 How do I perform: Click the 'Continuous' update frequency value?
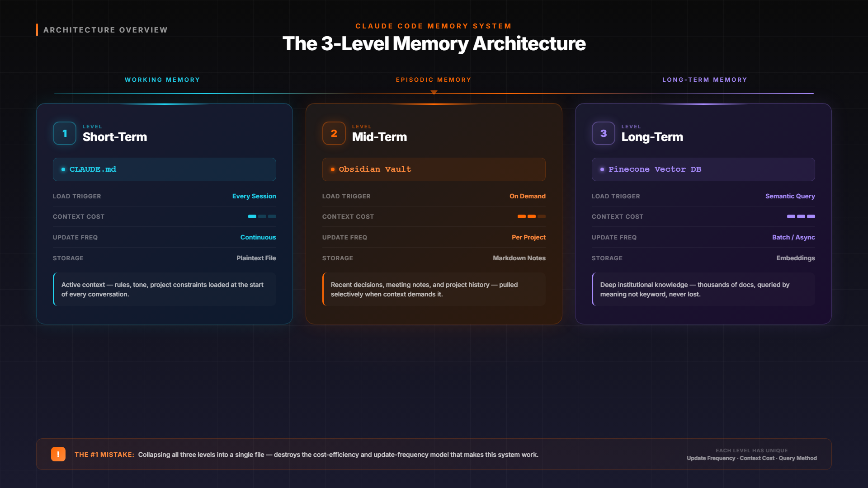point(258,237)
